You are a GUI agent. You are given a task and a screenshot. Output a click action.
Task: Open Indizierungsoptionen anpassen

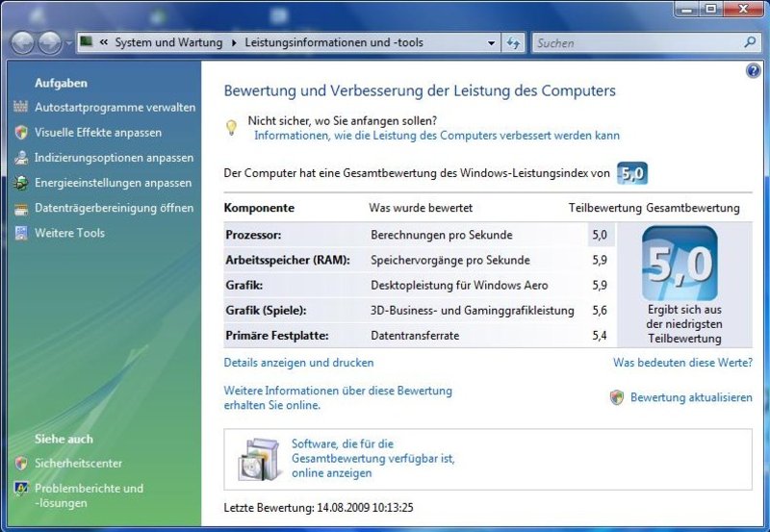tap(114, 158)
